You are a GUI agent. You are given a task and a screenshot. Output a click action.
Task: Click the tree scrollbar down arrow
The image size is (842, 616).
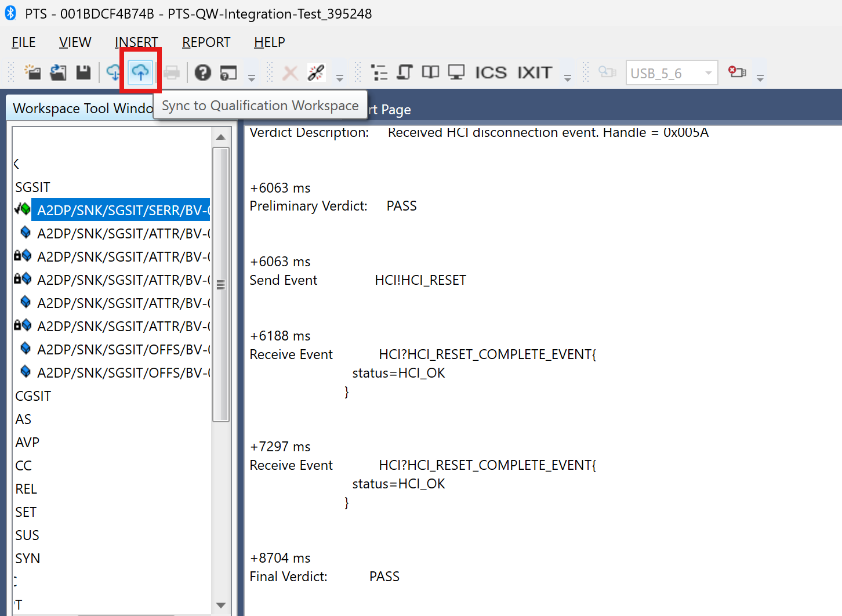[x=220, y=605]
